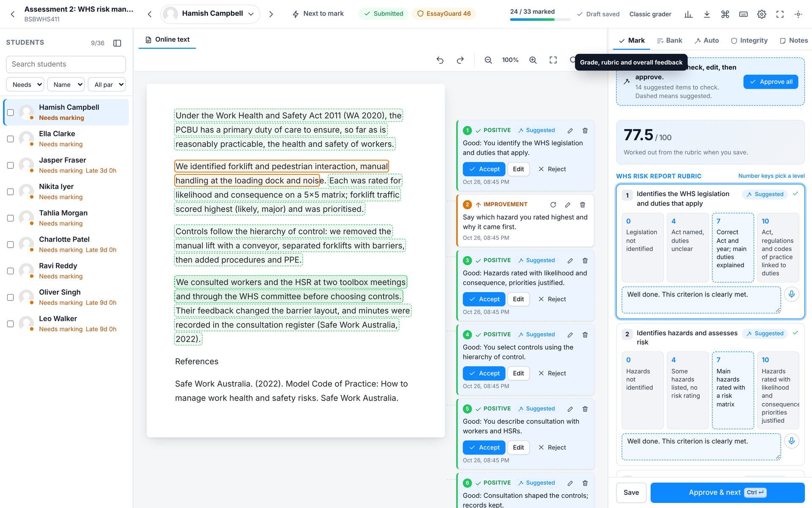Delete comment 1 with the trash icon
Screen dimensions: 812x508
[585, 130]
